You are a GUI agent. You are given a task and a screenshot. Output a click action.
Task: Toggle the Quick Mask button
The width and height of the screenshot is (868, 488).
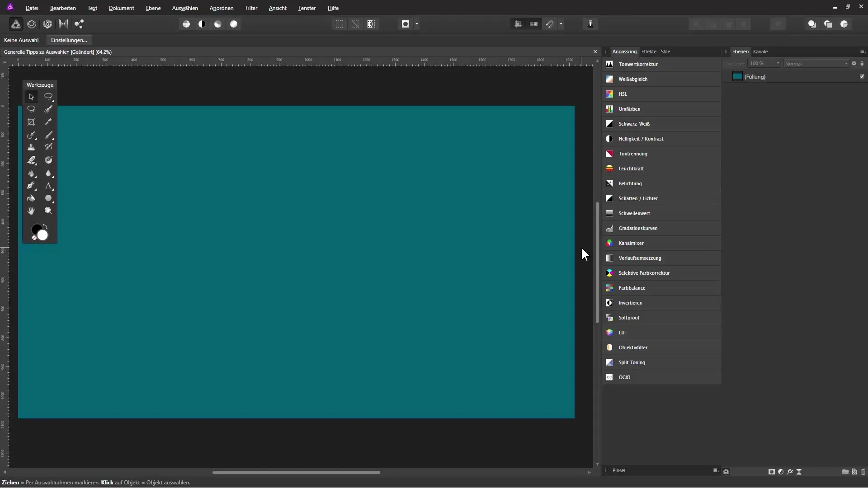(406, 24)
